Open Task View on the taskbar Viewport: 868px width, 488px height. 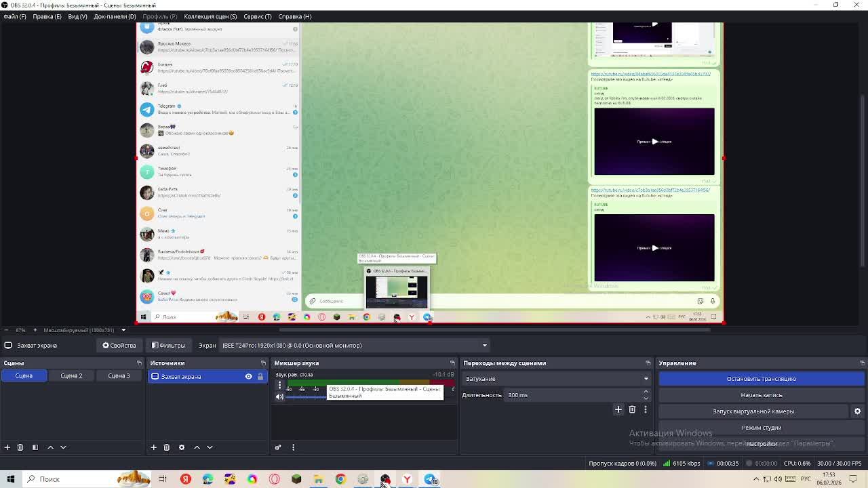163,479
